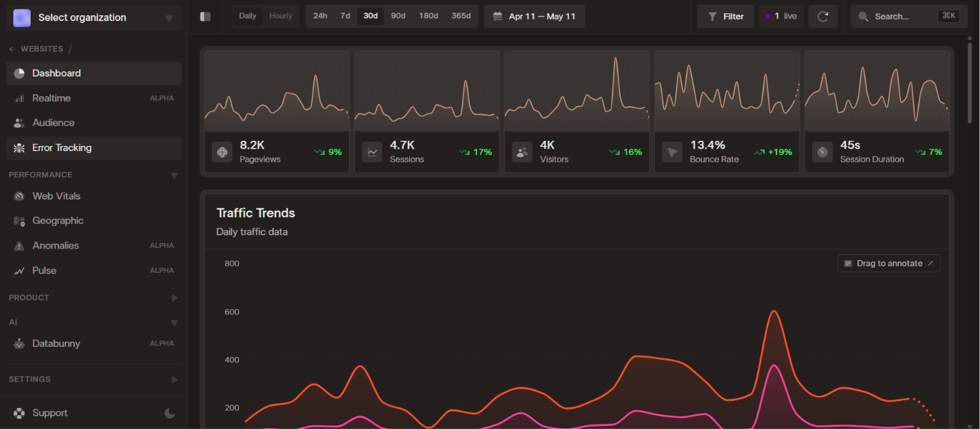Click the Search input field
The image size is (980, 429).
pyautogui.click(x=909, y=17)
